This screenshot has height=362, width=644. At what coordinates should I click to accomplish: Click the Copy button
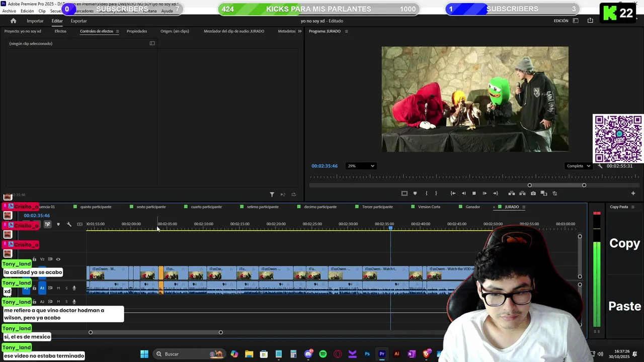point(624,243)
